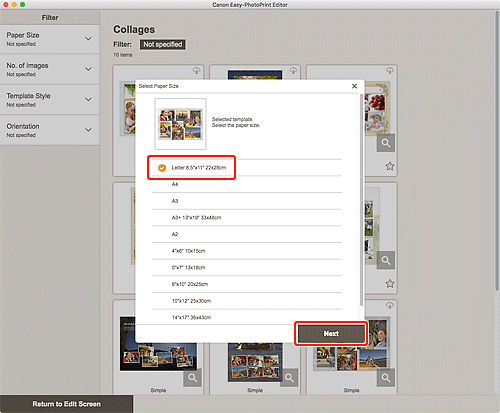Magnify the bottom-middle Simple template
The image size is (500, 413).
289,378
